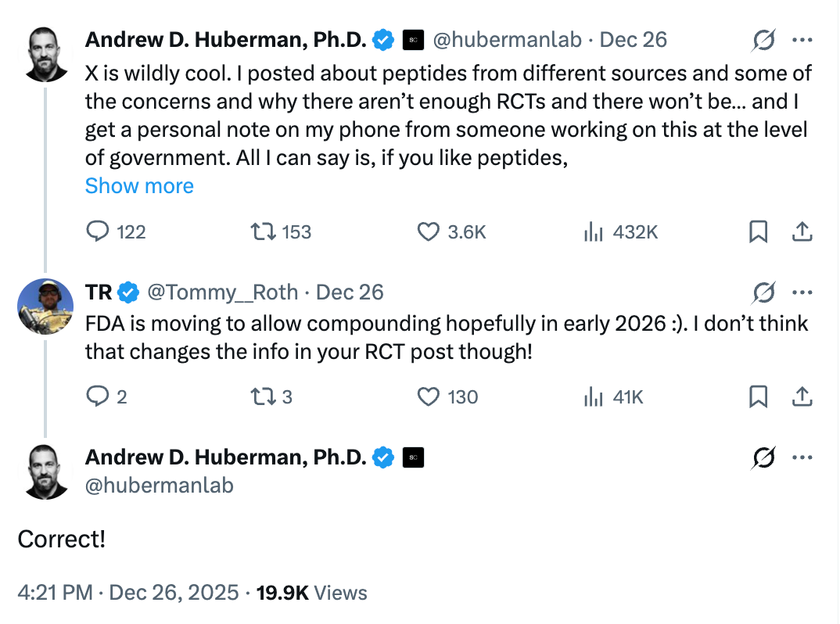View analytics of 432K views post
The height and width of the screenshot is (624, 840).
[594, 232]
